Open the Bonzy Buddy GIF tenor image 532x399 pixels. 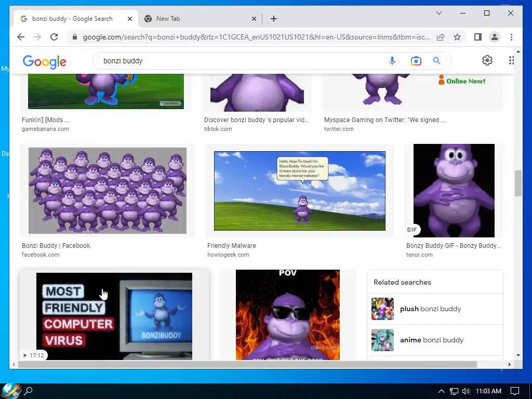[x=454, y=190]
